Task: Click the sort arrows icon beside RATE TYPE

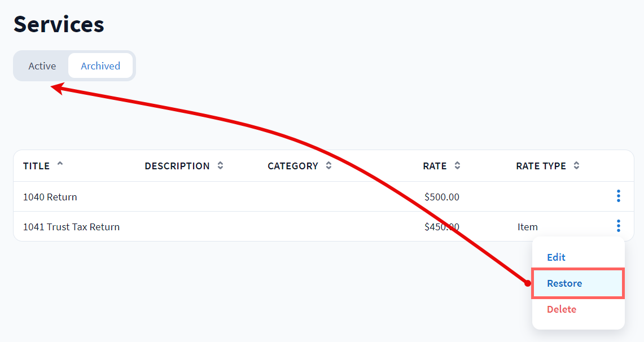Action: tap(576, 166)
